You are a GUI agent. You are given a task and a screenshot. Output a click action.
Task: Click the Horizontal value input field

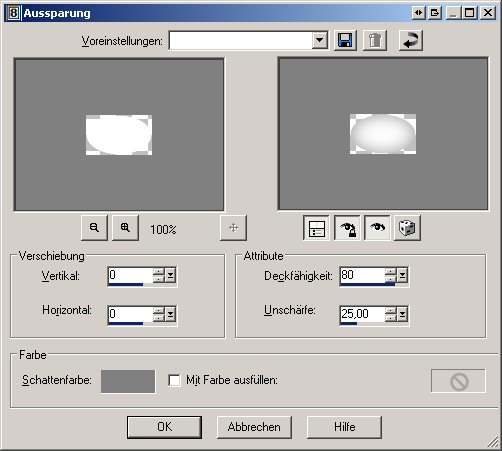130,314
